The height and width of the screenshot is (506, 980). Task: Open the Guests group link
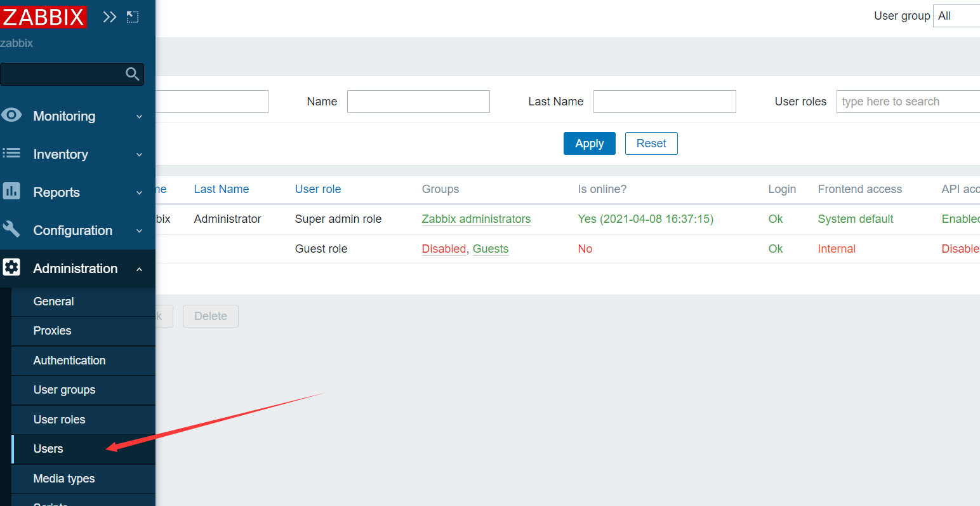tap(491, 249)
